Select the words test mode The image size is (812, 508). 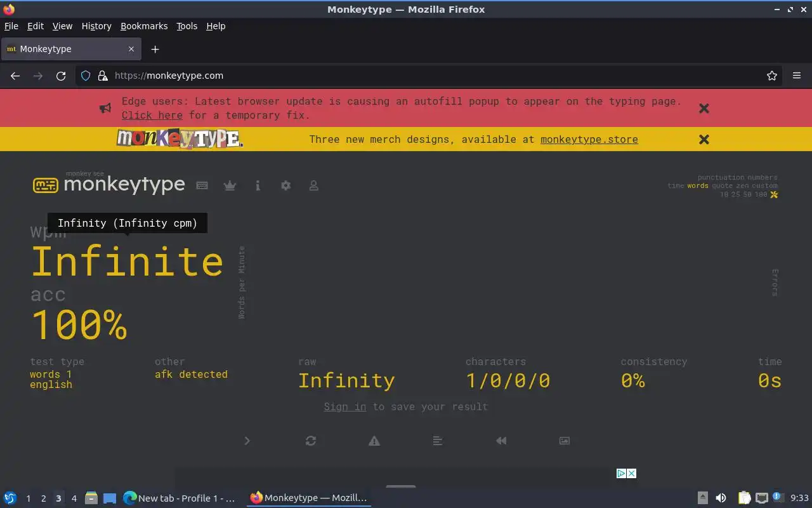point(698,186)
